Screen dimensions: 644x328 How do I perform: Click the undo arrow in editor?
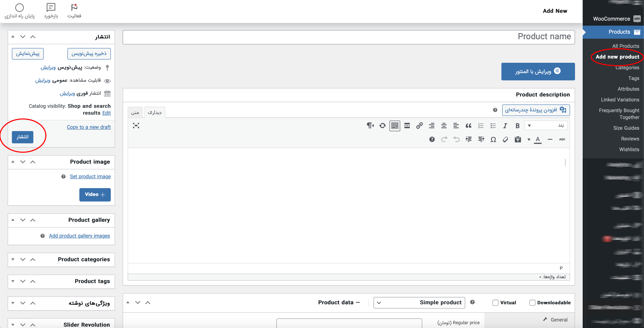pos(456,140)
